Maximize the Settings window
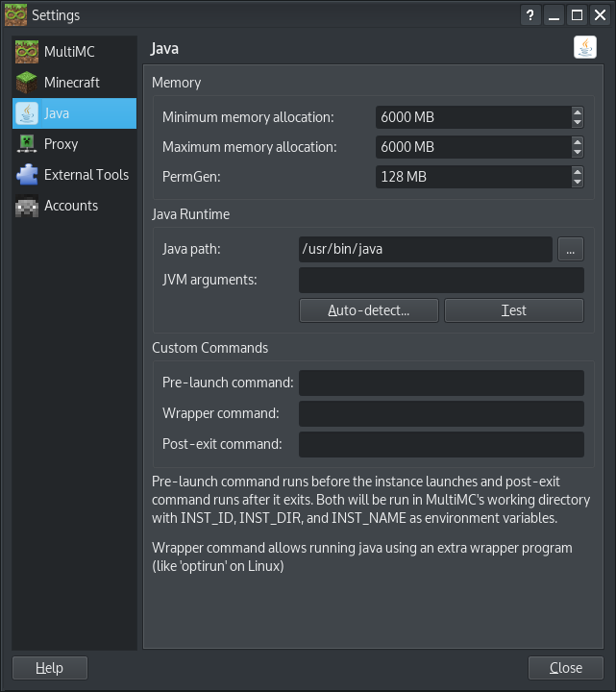This screenshot has width=616, height=692. point(577,15)
